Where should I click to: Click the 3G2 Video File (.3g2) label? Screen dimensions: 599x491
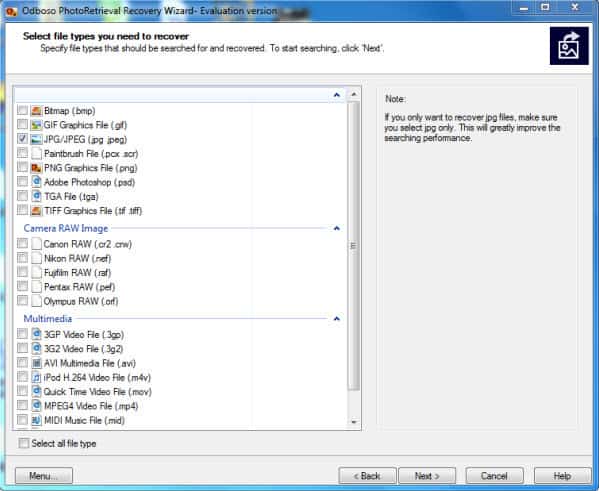point(83,348)
